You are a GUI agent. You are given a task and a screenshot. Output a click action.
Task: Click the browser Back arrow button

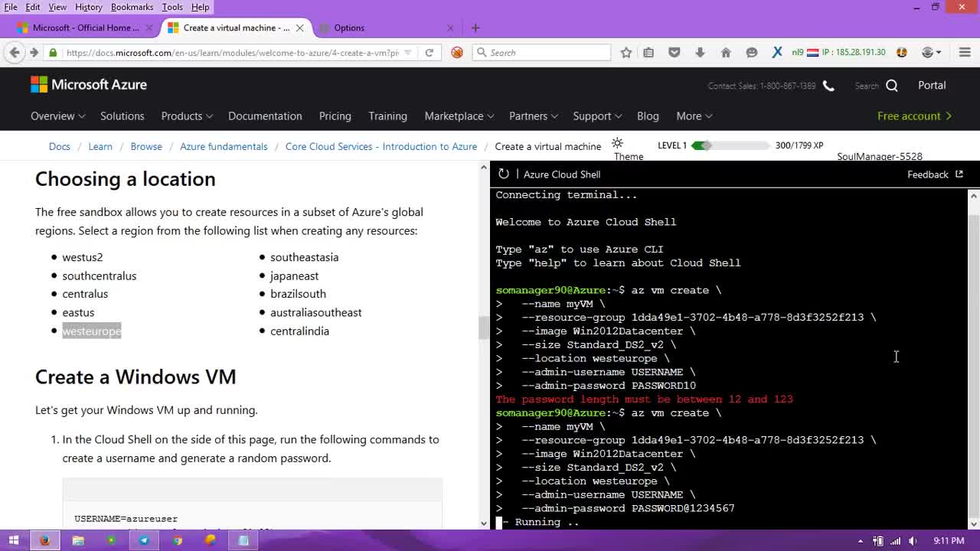(14, 52)
